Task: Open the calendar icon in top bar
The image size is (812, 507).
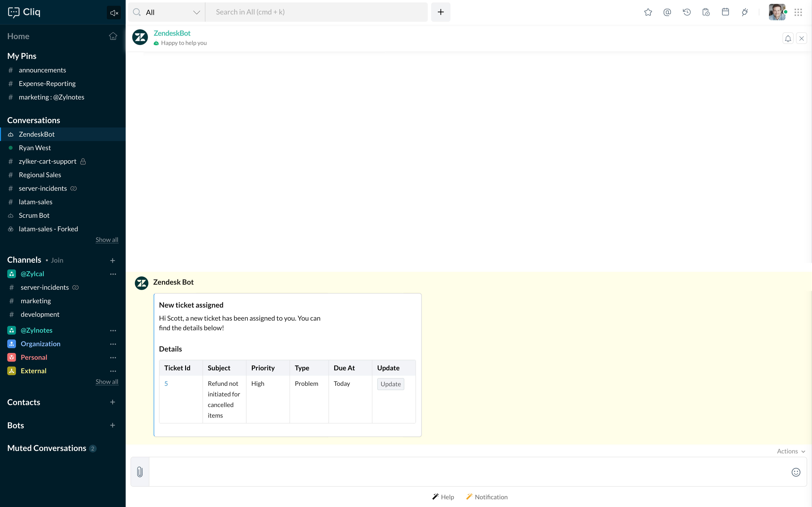Action: [x=725, y=12]
